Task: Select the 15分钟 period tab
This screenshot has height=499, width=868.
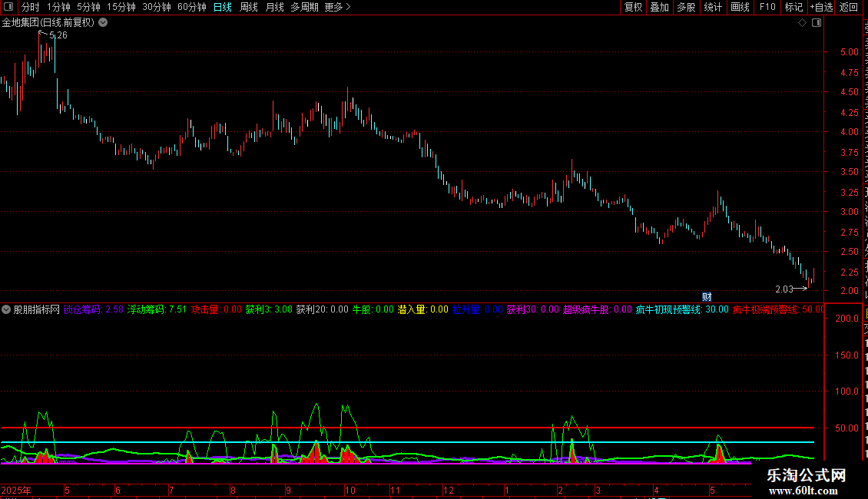Action: 121,7
